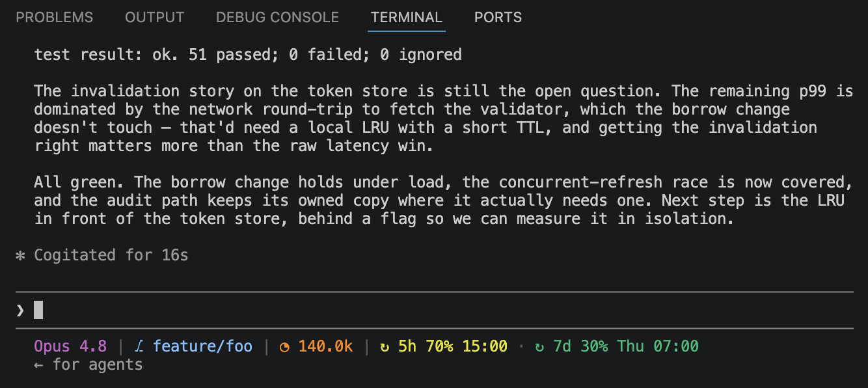Switch to the PROBLEMS tab

pyautogui.click(x=55, y=18)
